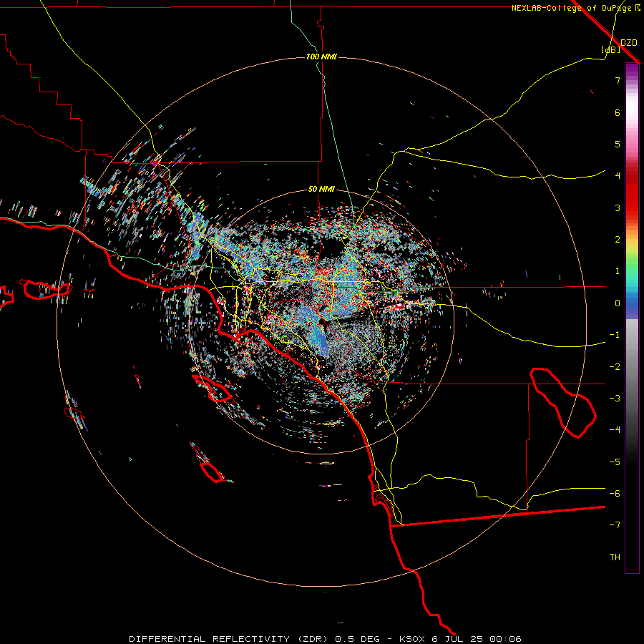
Task: Click the 6 JUL 25 date text
Action: (x=457, y=639)
